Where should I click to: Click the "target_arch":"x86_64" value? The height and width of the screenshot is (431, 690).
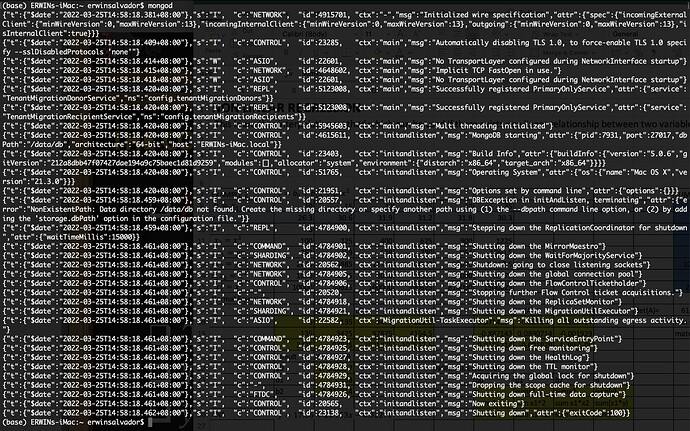(x=544, y=162)
